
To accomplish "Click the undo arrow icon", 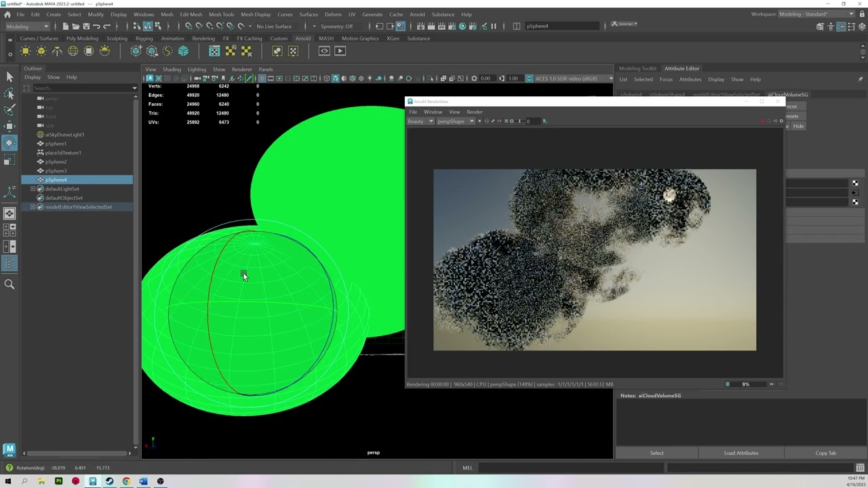I will click(96, 26).
